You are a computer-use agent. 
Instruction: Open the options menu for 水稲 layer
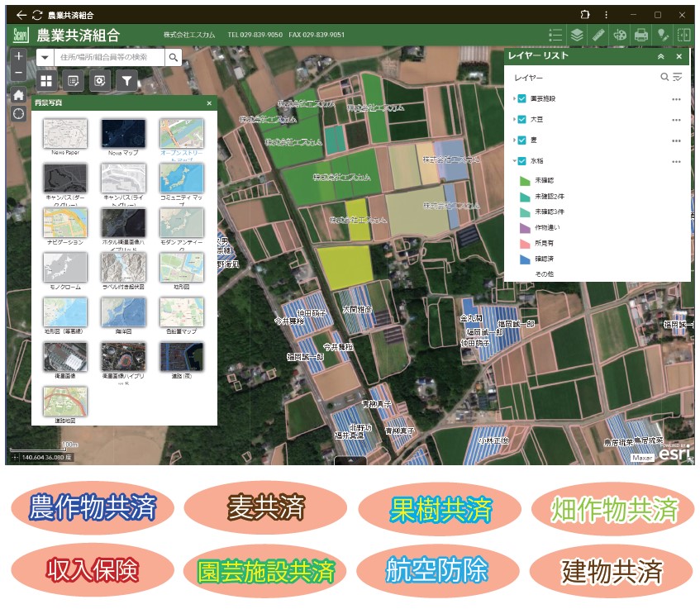point(676,162)
